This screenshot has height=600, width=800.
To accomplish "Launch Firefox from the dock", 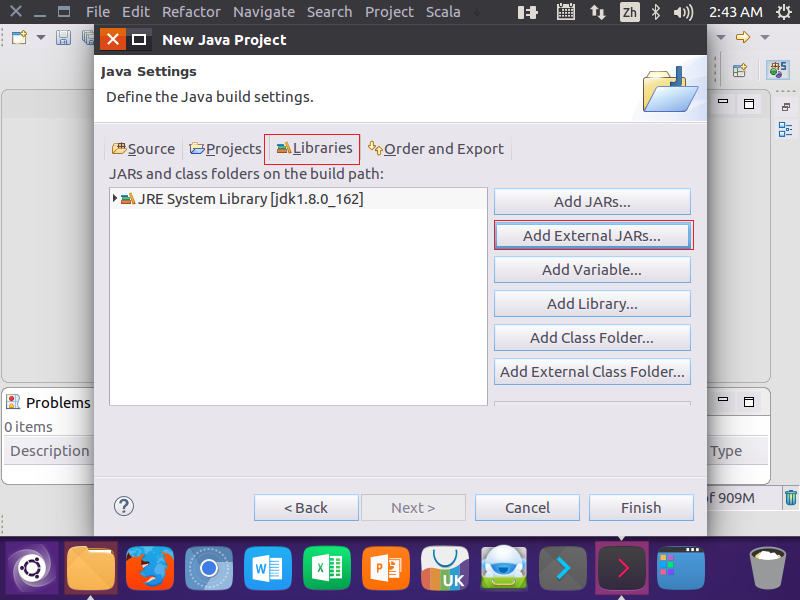I will coord(150,568).
